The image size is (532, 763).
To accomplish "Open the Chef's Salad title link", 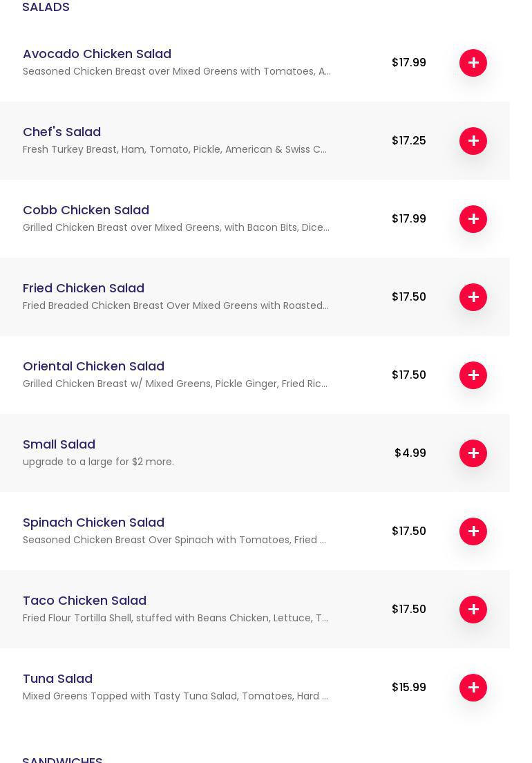I will point(61,132).
